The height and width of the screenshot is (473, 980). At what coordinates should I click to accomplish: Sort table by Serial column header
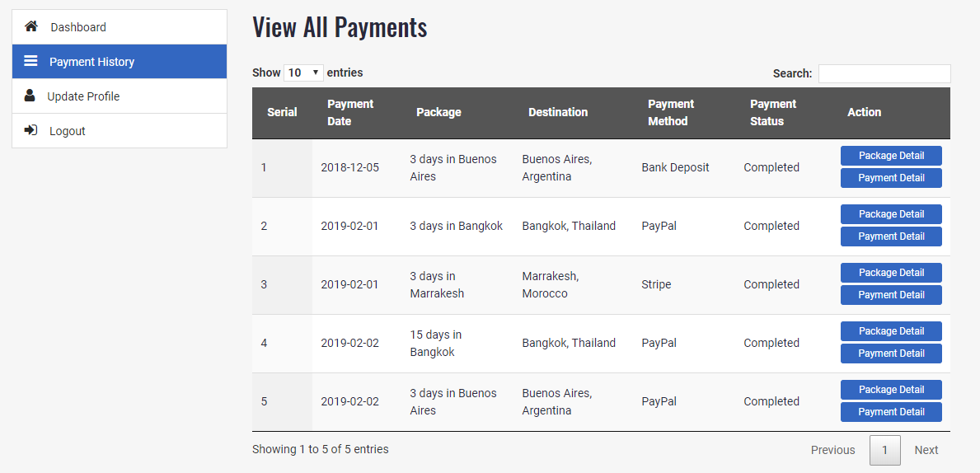[282, 113]
